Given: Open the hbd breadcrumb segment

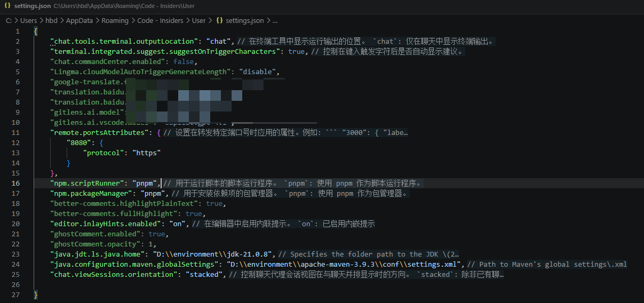Looking at the screenshot, I should click(52, 21).
